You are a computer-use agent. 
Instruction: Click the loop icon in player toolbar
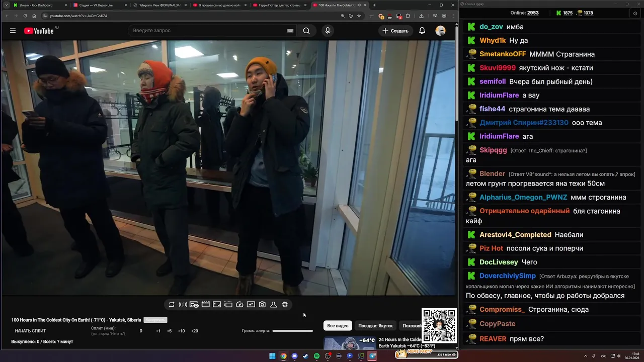(x=172, y=305)
